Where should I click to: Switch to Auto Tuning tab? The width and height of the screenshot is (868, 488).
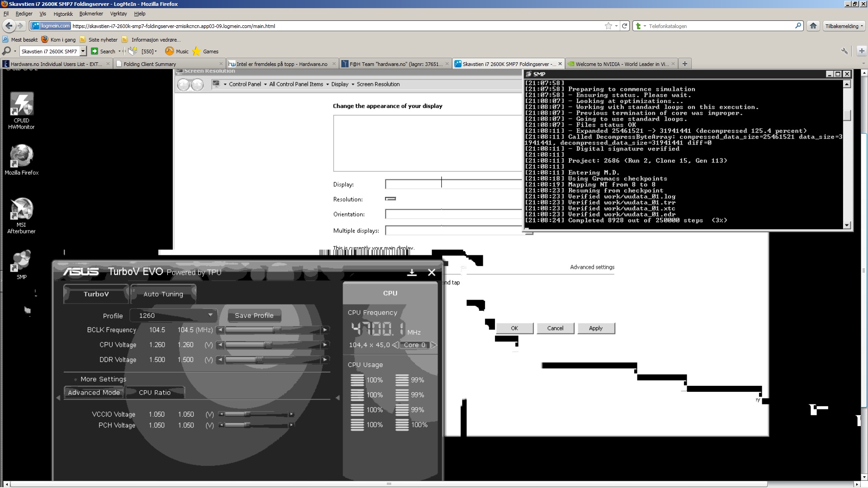tap(163, 294)
